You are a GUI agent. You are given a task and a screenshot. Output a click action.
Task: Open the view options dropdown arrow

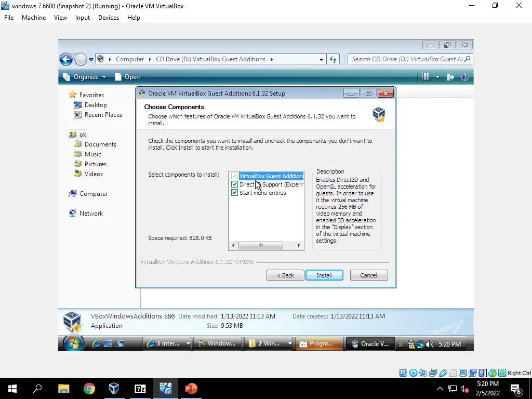pos(437,77)
